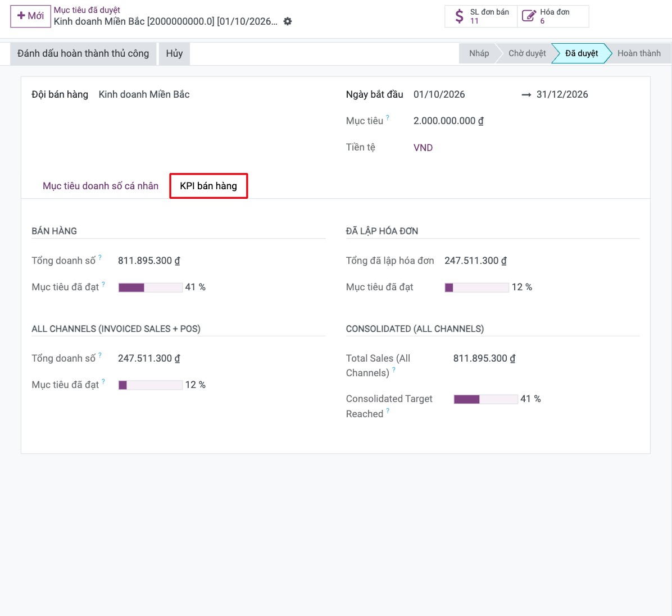Click the BÁN HÀNG section heading
The height and width of the screenshot is (616, 672).
[x=55, y=231]
